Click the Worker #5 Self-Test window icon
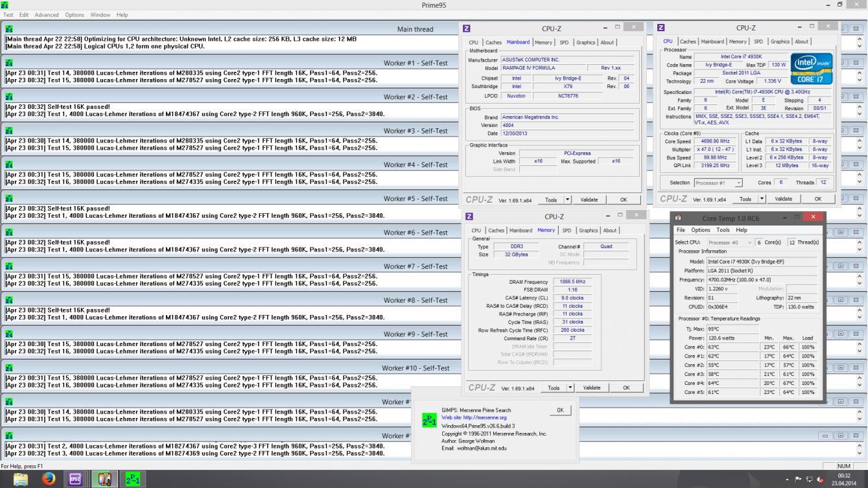Viewport: 868px width, 488px height. point(9,198)
